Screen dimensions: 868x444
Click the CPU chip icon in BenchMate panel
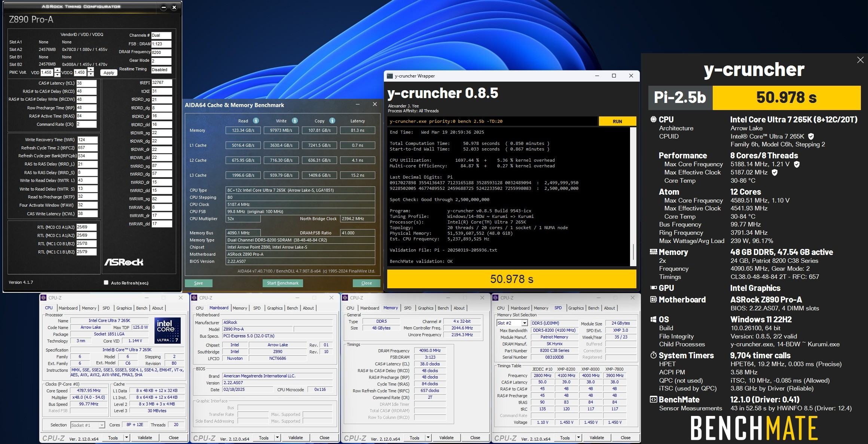653,119
